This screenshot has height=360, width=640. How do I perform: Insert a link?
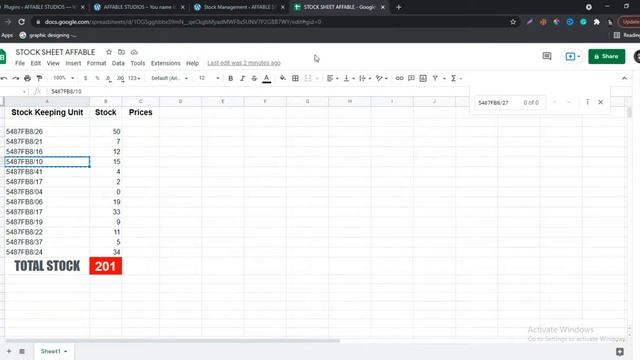[x=399, y=78]
